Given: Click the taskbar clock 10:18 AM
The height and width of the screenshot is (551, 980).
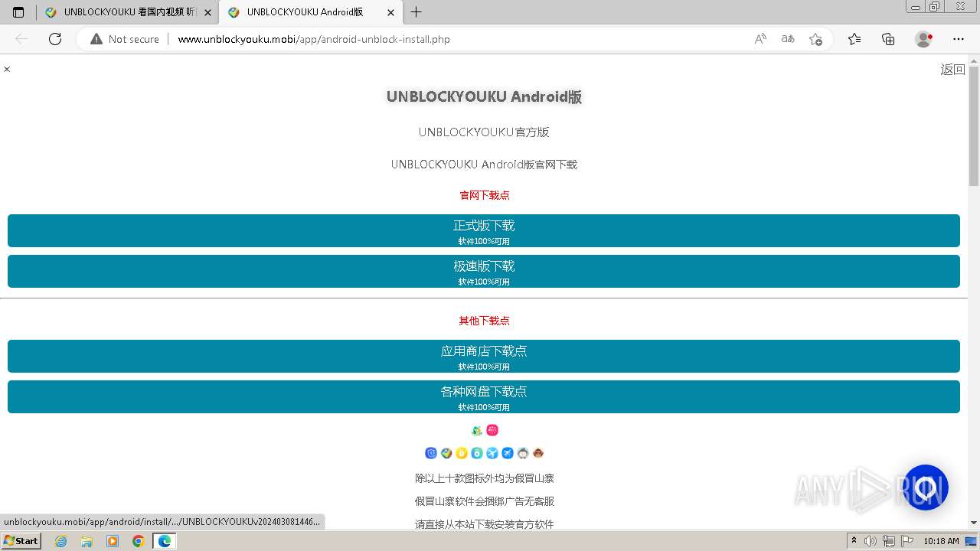Looking at the screenshot, I should pos(941,541).
